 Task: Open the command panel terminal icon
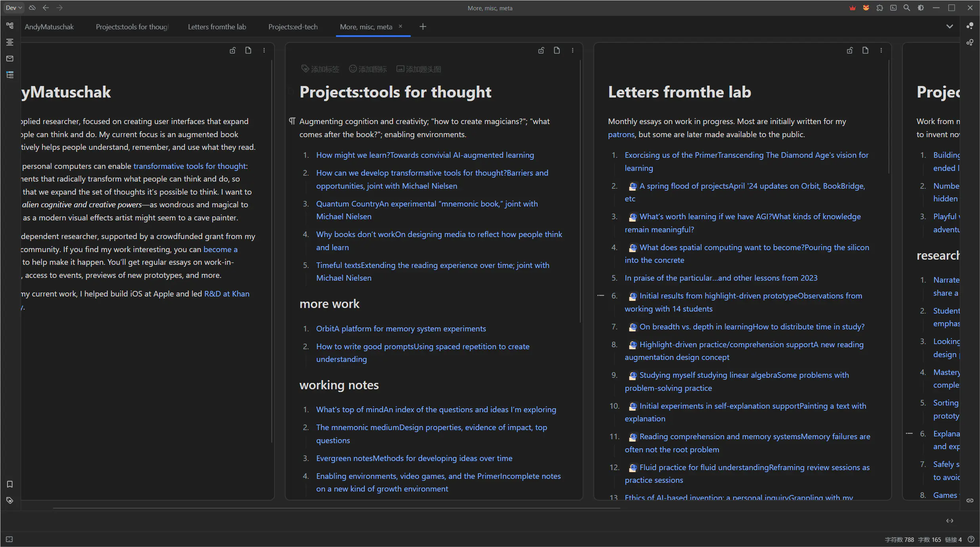pyautogui.click(x=893, y=8)
